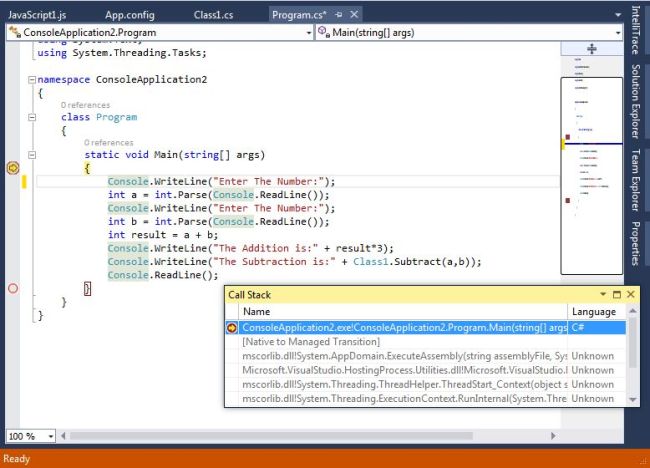Viewport: 650px width, 468px height.
Task: Click in the int result = a + b line
Action: coord(162,235)
